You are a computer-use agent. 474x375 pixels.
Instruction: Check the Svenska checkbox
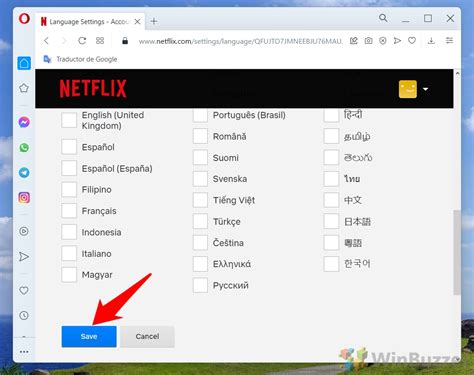pyautogui.click(x=200, y=179)
